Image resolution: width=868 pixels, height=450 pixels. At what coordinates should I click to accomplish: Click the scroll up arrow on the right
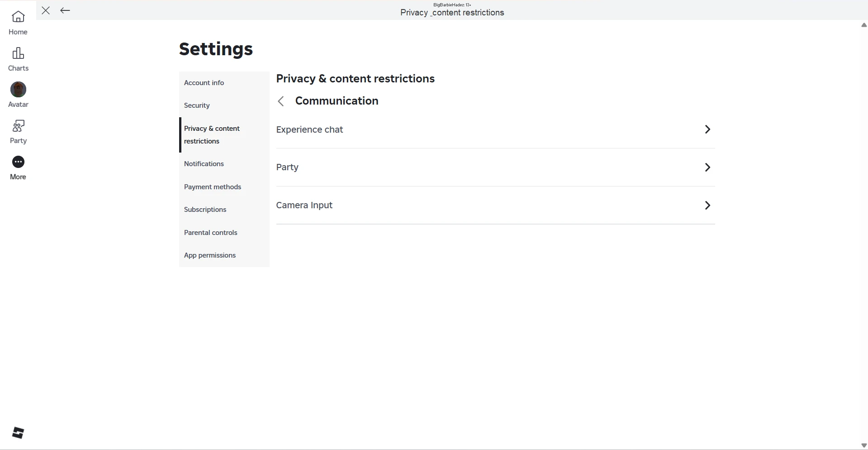click(863, 25)
